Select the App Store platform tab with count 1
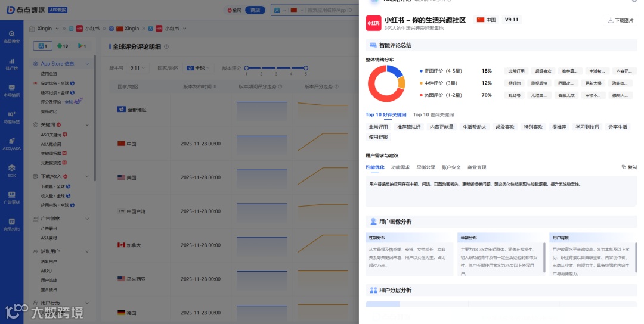Screen dimensions: 644x324 (43, 46)
